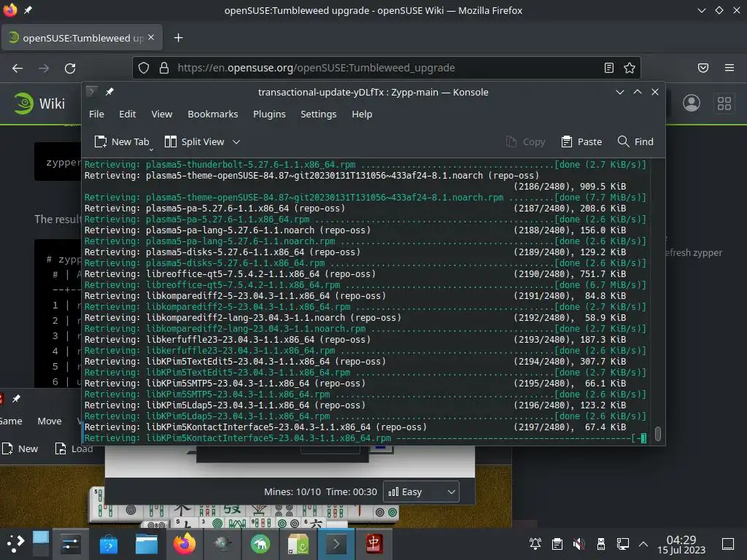Image resolution: width=747 pixels, height=560 pixels.
Task: Click the show desktop button in panel
Action: pos(728,544)
